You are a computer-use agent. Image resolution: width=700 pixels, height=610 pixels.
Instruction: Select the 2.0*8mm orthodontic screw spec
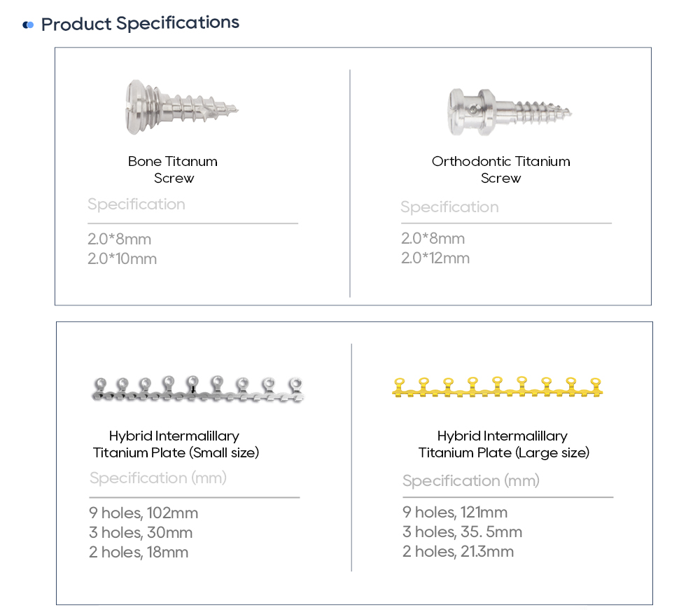(x=433, y=238)
